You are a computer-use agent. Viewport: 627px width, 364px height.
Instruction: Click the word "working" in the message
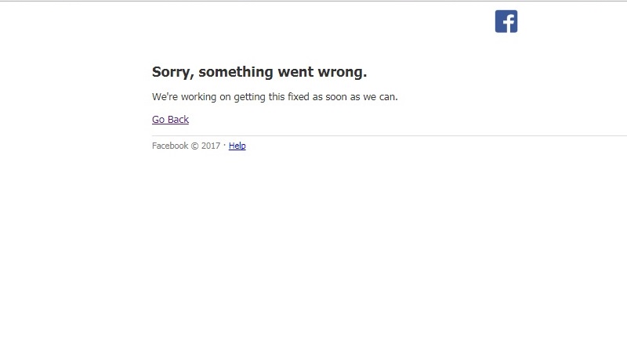tap(198, 97)
